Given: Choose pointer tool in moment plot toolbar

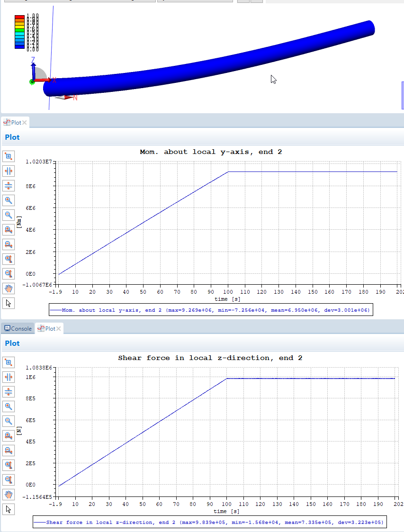Looking at the screenshot, I should tap(9, 303).
